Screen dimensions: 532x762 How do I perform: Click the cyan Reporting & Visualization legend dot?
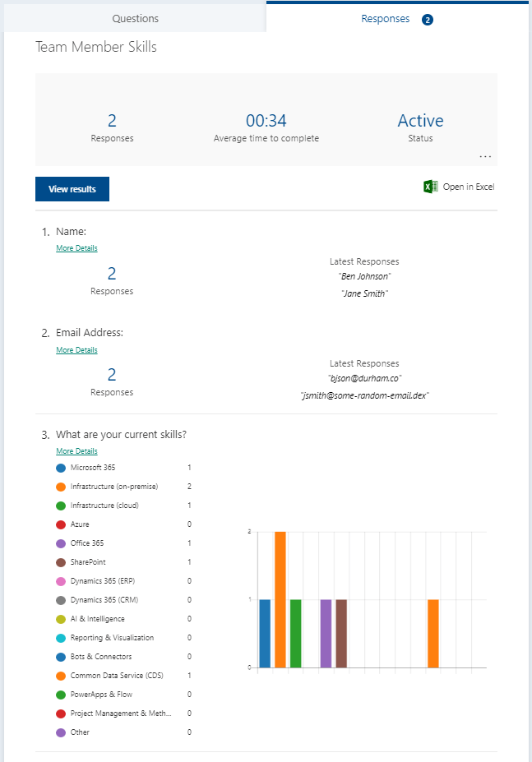[61, 638]
